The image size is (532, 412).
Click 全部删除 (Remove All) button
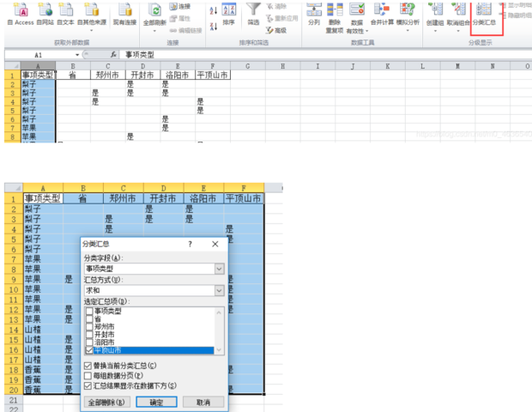click(x=106, y=403)
